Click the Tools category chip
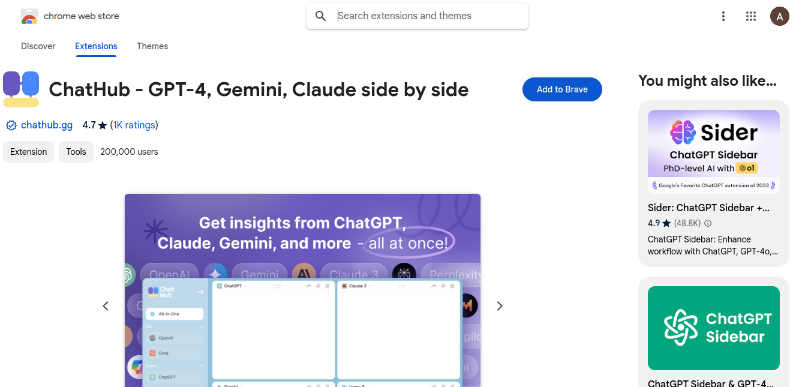 [76, 152]
